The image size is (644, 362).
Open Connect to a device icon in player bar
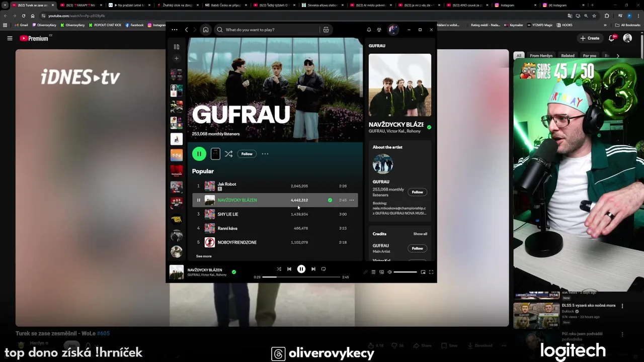[381, 272]
